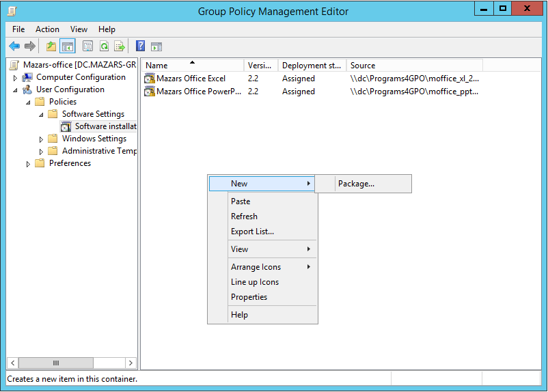Sort by the Name column header
This screenshot has width=548, height=392.
pos(193,66)
